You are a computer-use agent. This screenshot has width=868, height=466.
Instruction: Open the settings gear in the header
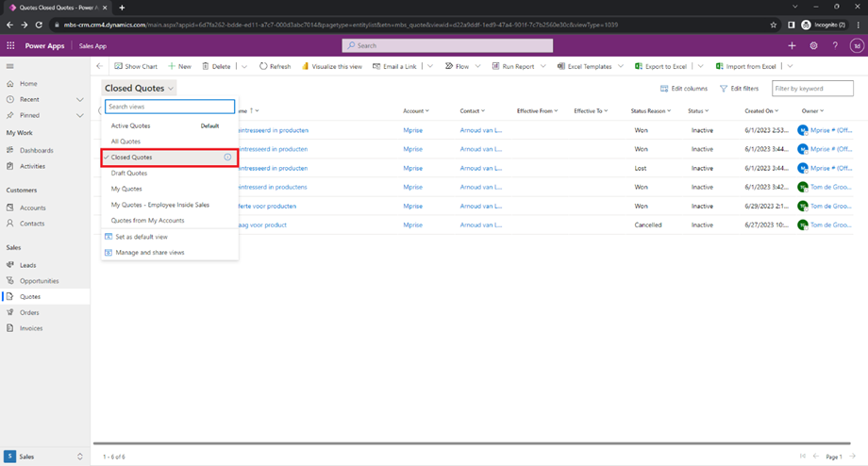pos(813,46)
